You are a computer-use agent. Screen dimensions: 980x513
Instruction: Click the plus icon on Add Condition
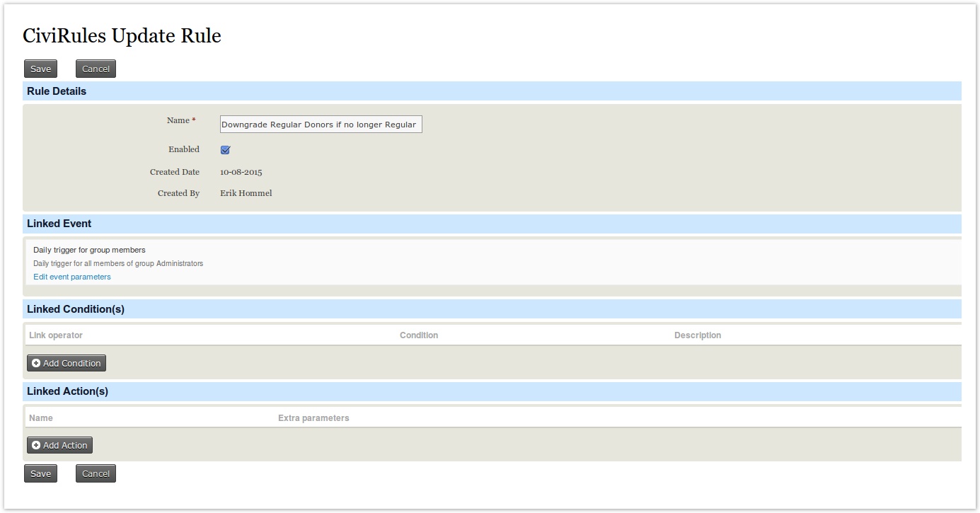coord(36,363)
